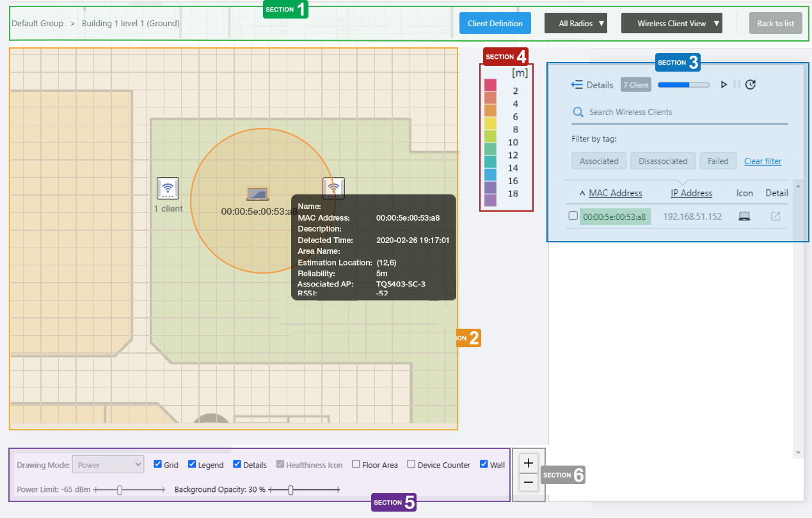Filter clients by Associated tag

(599, 161)
